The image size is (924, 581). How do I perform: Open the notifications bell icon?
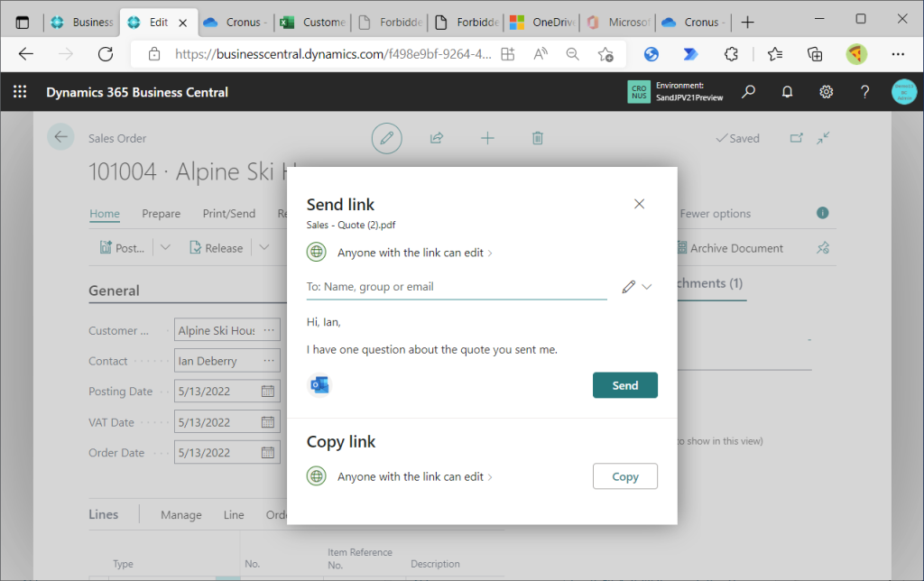[787, 92]
